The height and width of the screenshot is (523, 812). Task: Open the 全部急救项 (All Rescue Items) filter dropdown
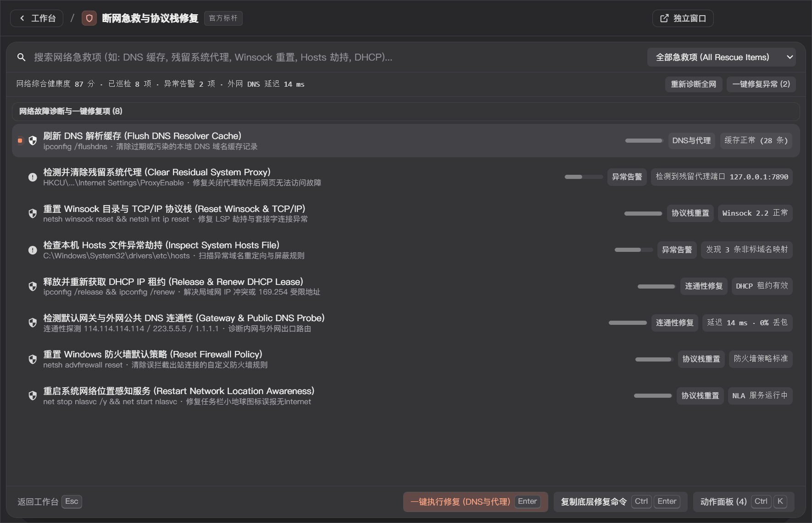[721, 57]
